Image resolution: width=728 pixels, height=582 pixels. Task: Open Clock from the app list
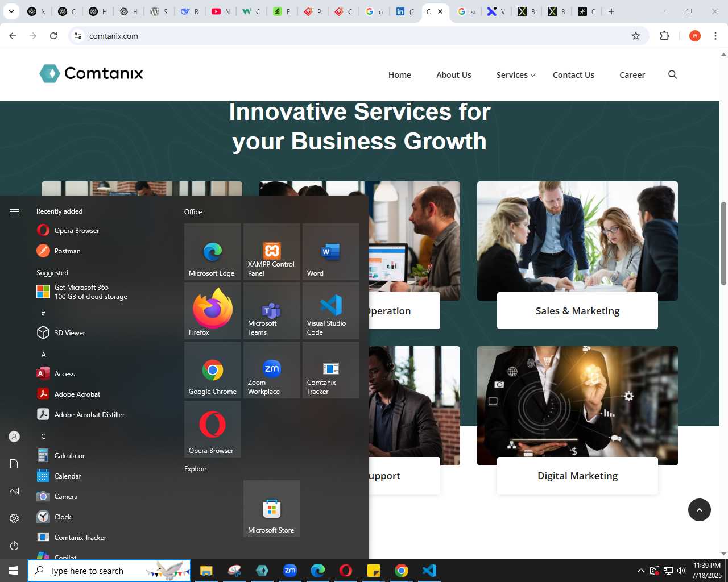click(102, 517)
